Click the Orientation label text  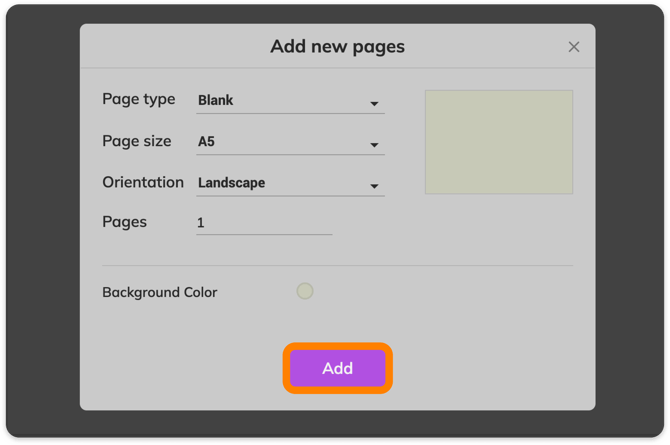click(x=143, y=182)
